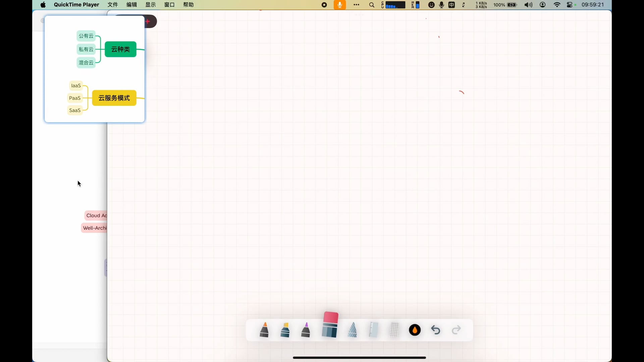Click the redo arrow
This screenshot has width=644, height=362.
[x=457, y=330]
